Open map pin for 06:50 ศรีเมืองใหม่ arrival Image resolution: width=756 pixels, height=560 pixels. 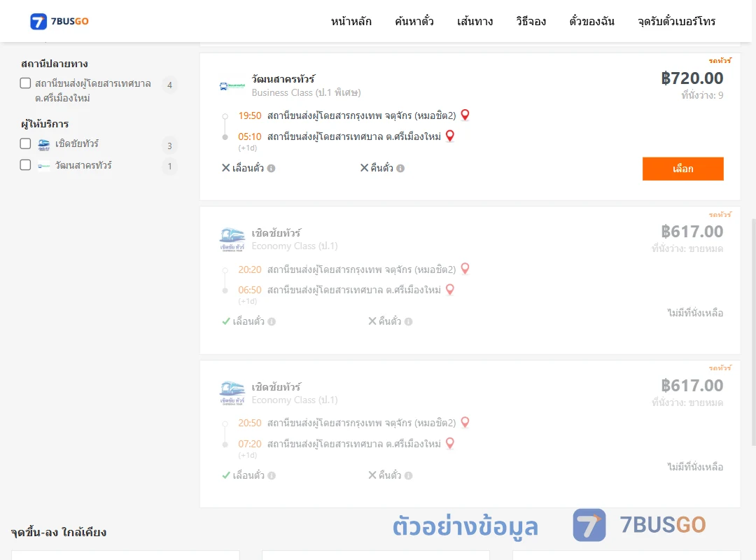(x=450, y=289)
